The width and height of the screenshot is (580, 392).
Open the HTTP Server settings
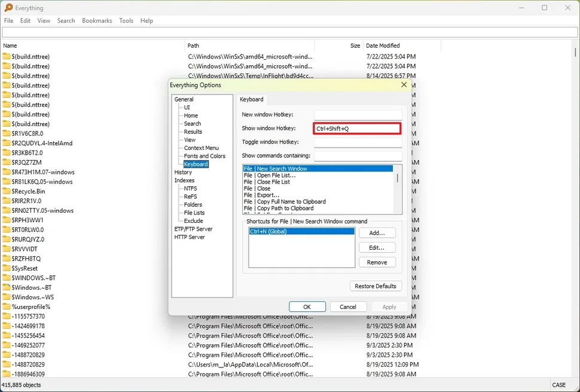click(189, 237)
